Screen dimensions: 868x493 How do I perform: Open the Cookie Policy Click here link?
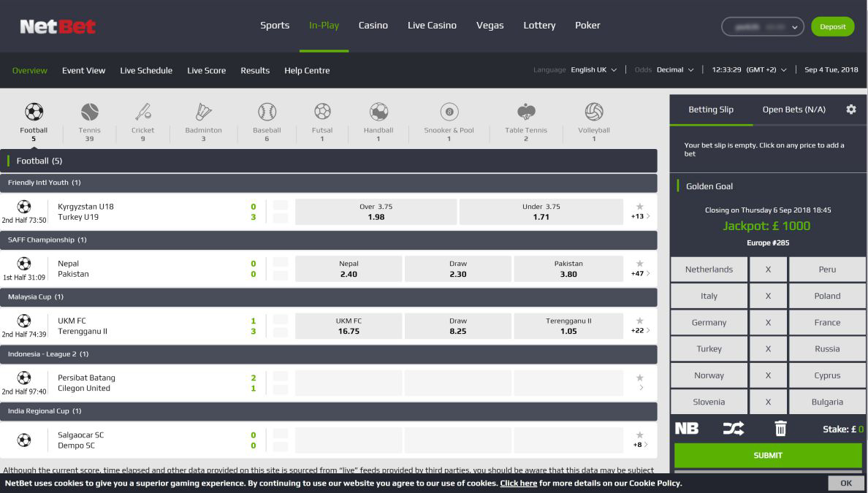point(518,483)
